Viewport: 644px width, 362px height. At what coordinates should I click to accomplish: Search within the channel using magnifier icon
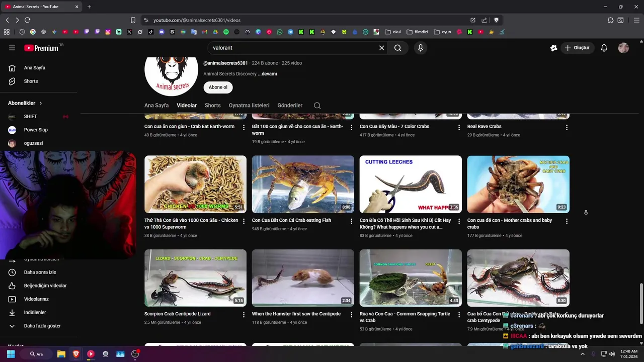tap(317, 106)
